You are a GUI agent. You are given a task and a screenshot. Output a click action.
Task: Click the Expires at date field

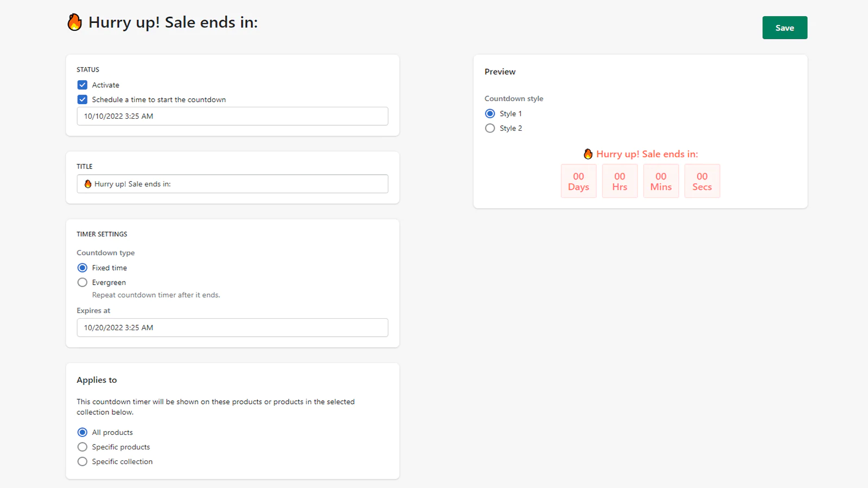[x=232, y=328]
